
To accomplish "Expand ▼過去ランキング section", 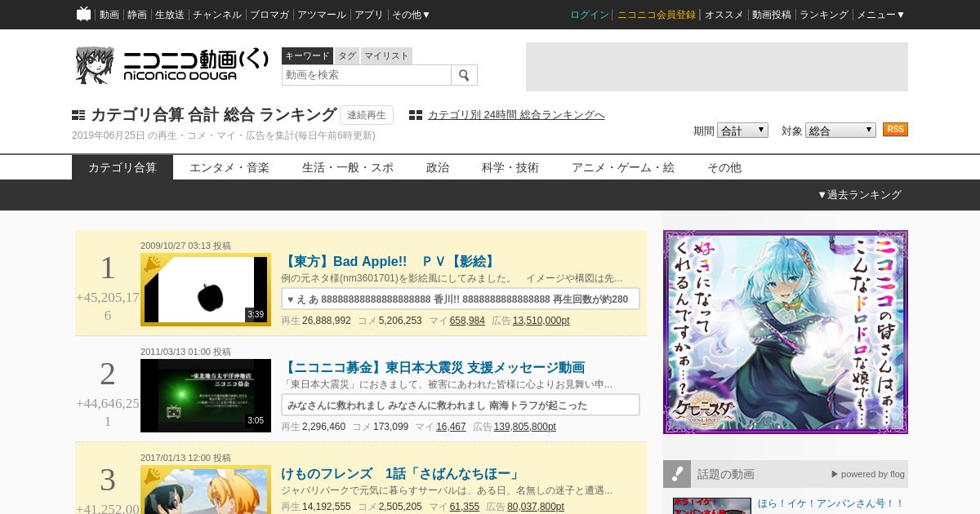I will pyautogui.click(x=859, y=195).
